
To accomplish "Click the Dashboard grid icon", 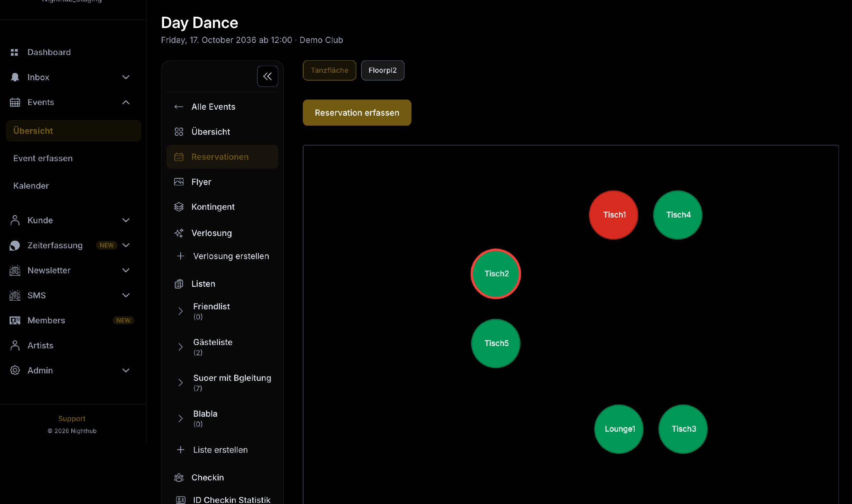I will (x=14, y=52).
